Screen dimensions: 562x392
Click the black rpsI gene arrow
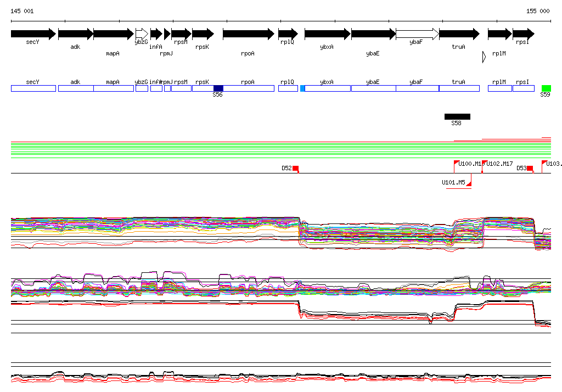click(524, 34)
